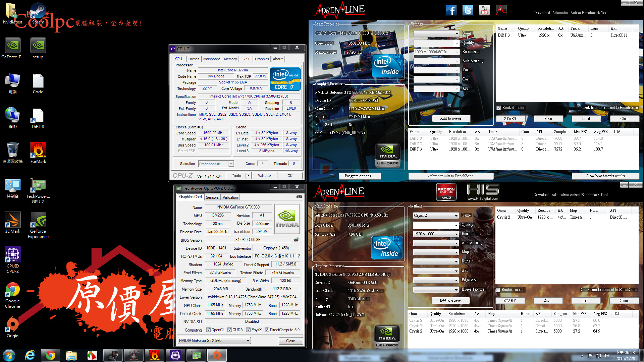
Task: Click Save button in upper Adrenaline window
Action: click(548, 119)
